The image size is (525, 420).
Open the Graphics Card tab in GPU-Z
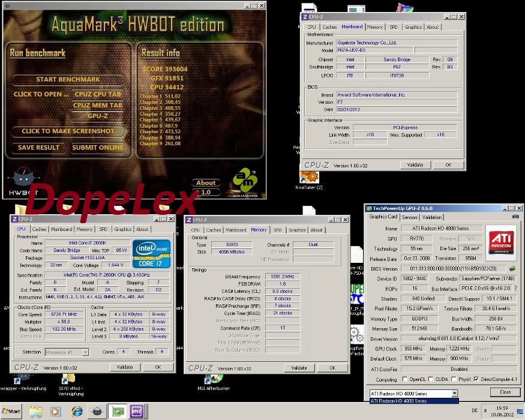pyautogui.click(x=383, y=217)
